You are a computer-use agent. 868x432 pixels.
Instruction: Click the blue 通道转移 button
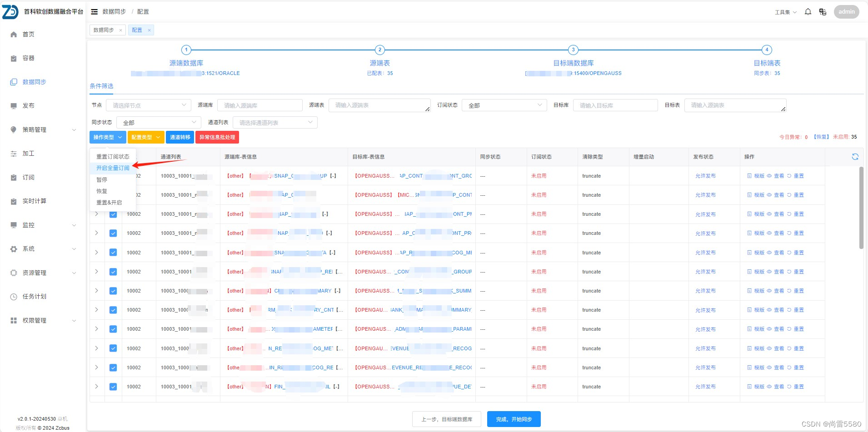click(180, 137)
